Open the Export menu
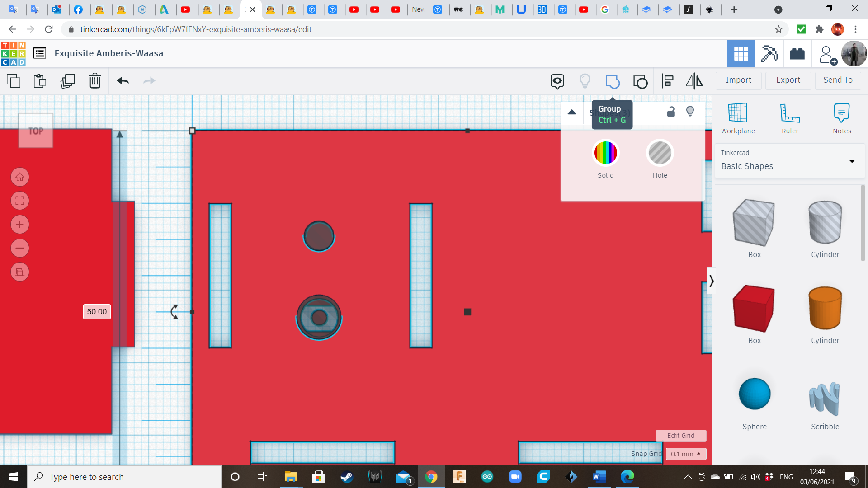Screen dimensions: 868x488 (788, 80)
